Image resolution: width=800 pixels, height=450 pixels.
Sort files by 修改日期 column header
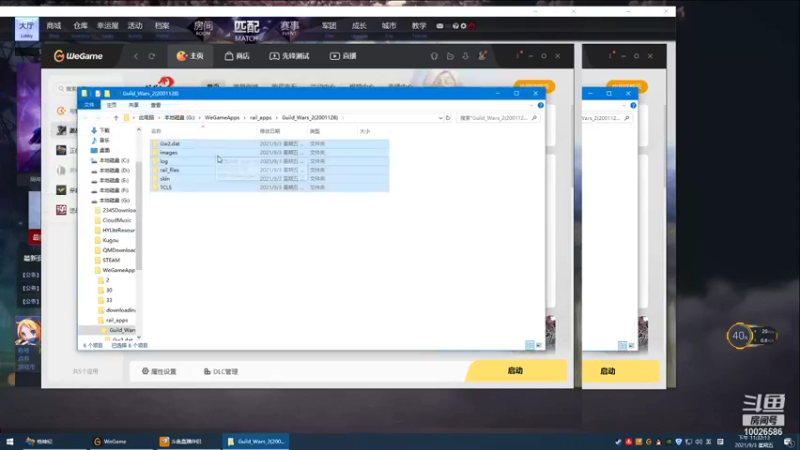tap(269, 132)
